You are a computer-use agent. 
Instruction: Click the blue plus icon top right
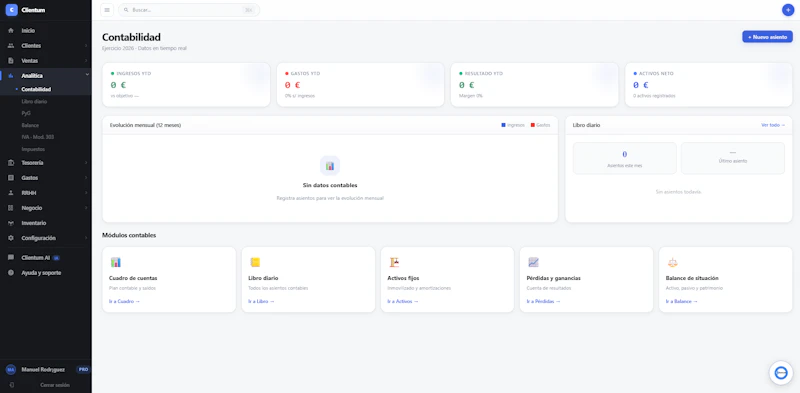click(x=788, y=10)
